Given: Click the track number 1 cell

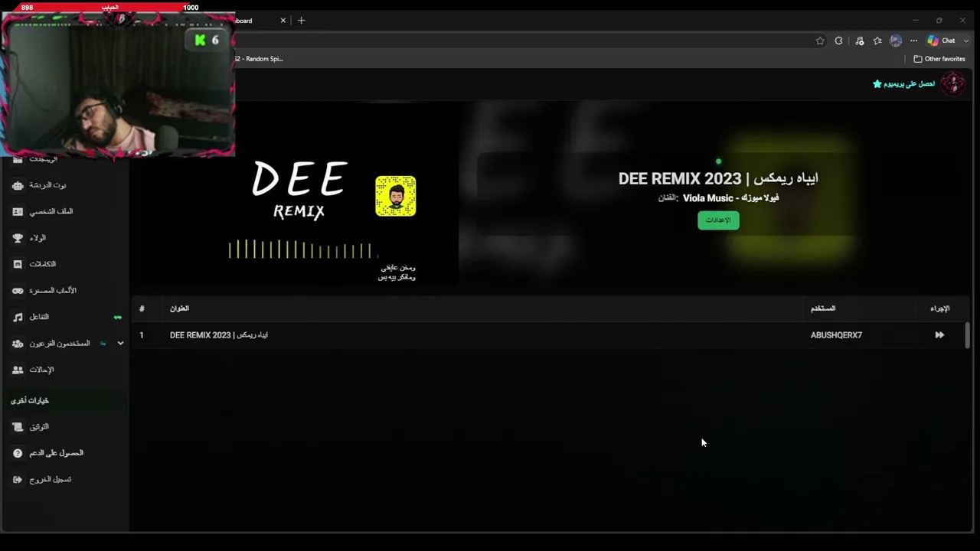Looking at the screenshot, I should click(142, 335).
